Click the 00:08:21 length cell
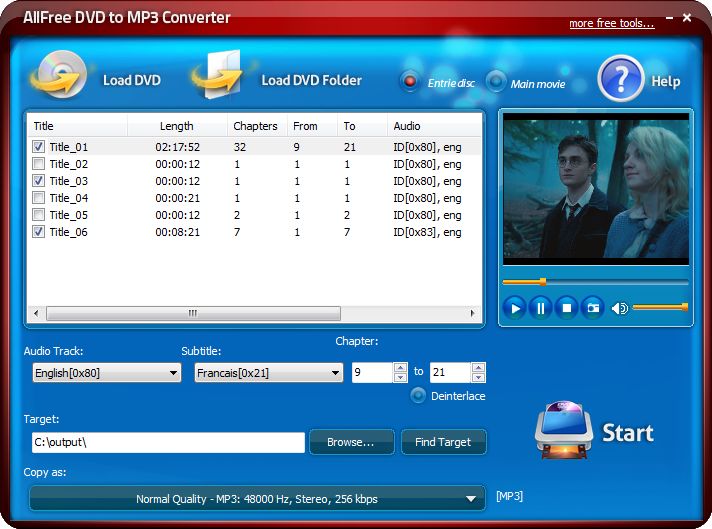The width and height of the screenshot is (712, 529). coord(178,232)
